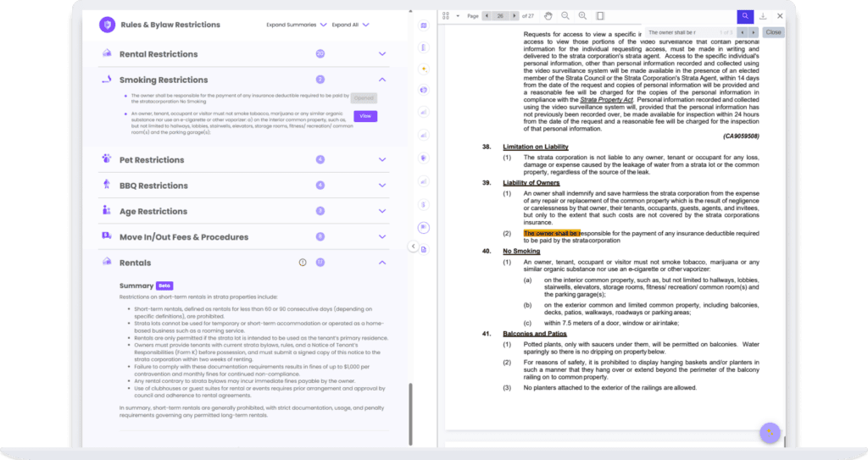Click the 'Strata Property Act' underlined text
The image size is (868, 460).
(606, 100)
